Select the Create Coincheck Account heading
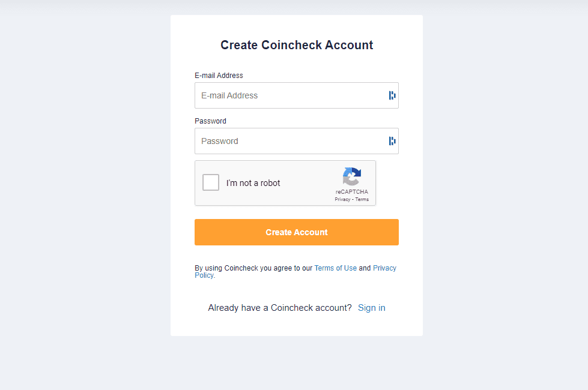Viewport: 588px width, 390px height. point(296,44)
